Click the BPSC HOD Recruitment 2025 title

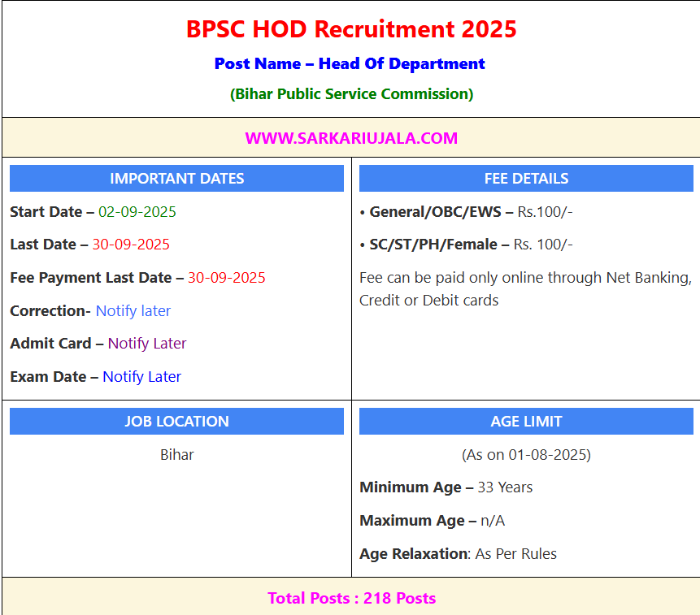(351, 29)
